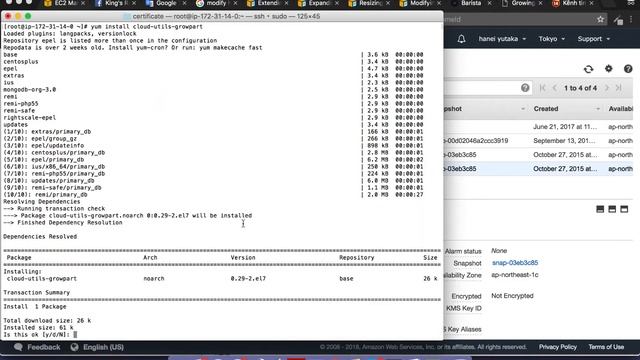
Task: Select the unhighlighted October 27, 2015 row
Action: coord(539,155)
